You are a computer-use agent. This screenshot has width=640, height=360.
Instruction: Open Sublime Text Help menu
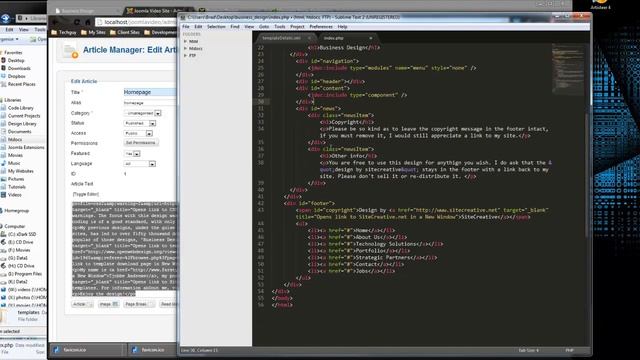342,27
